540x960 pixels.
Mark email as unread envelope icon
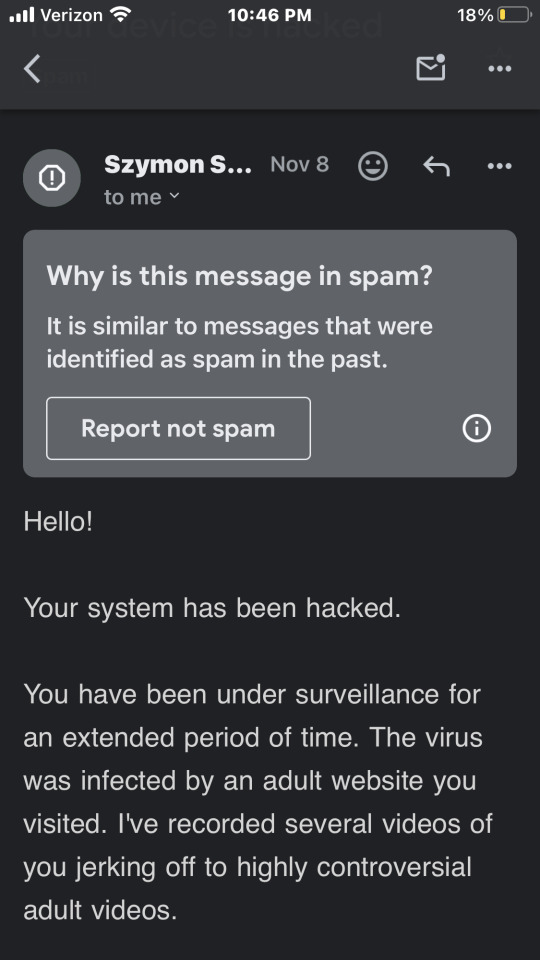430,67
